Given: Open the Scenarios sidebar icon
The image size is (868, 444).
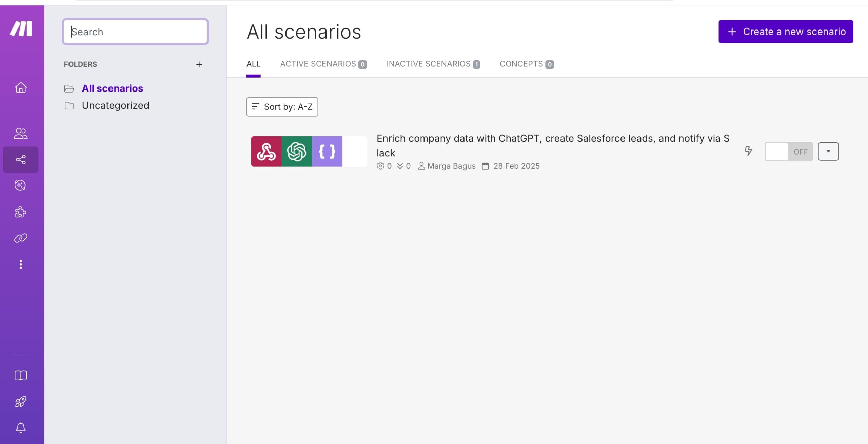Looking at the screenshot, I should [21, 160].
